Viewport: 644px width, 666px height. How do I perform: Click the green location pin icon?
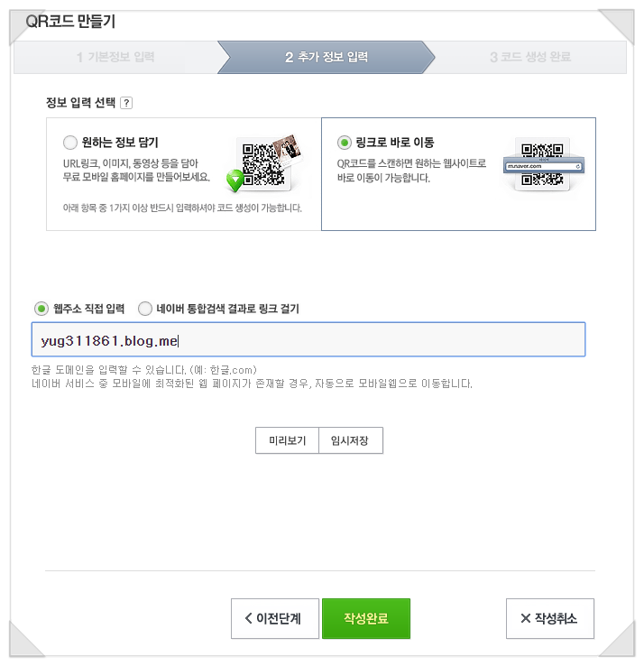tap(235, 180)
